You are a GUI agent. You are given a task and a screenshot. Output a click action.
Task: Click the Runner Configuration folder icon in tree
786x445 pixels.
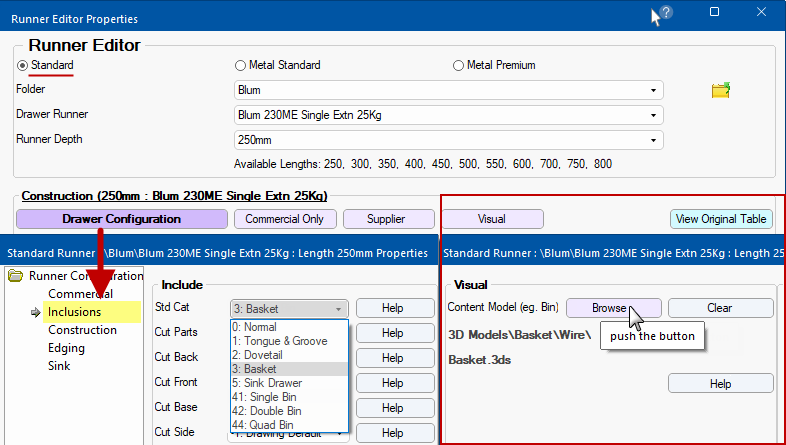tap(16, 276)
